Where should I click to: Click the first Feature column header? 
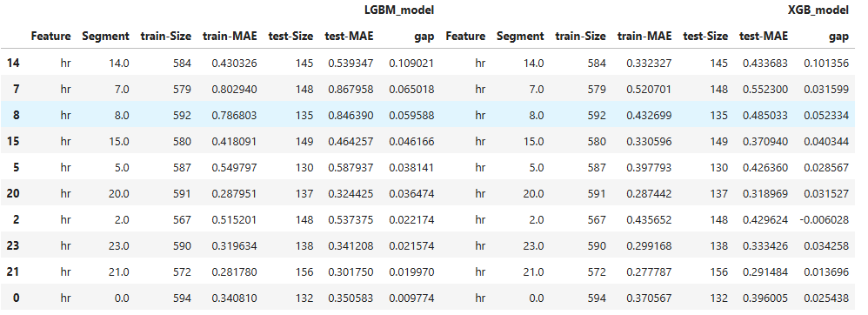[51, 36]
